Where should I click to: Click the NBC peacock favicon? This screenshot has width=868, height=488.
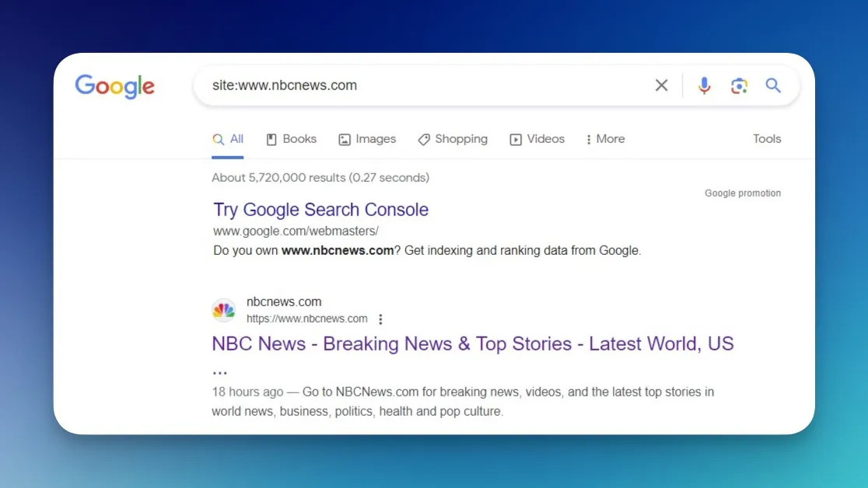click(224, 310)
